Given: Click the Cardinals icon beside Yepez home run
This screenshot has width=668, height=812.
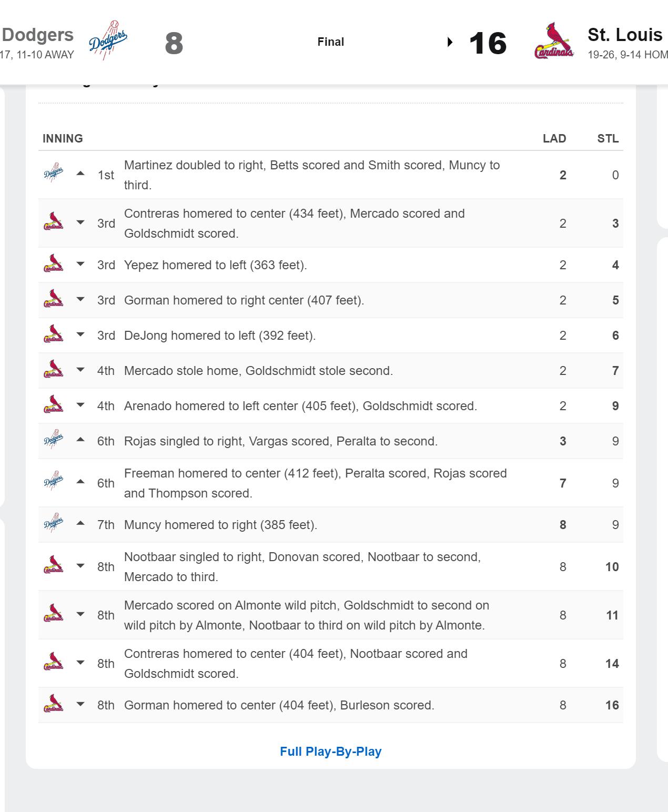Looking at the screenshot, I should 54,263.
